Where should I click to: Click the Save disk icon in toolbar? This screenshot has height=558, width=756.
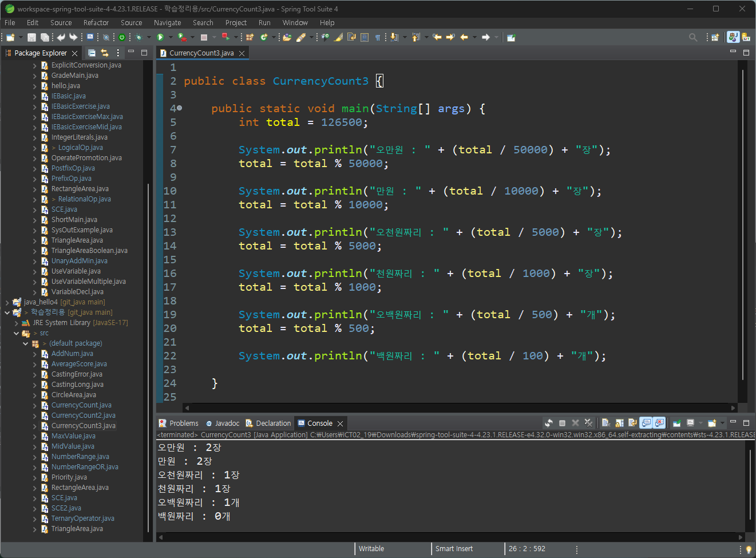point(31,37)
